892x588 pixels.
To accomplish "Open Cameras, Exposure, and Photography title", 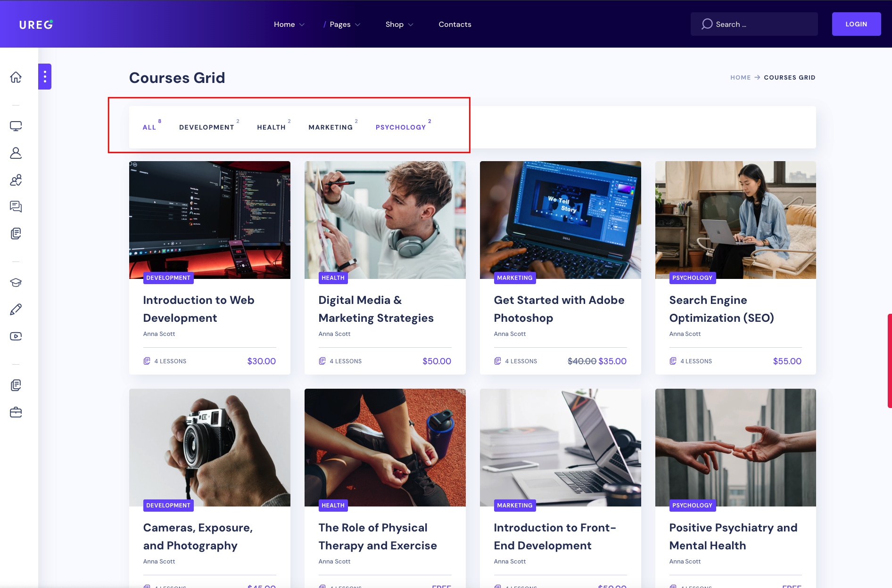I will coord(198,537).
